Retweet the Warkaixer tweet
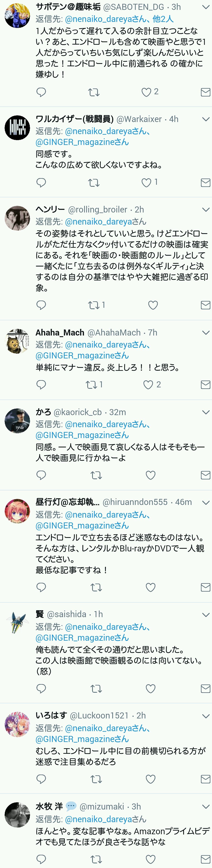212x868 pixels. pyautogui.click(x=94, y=183)
